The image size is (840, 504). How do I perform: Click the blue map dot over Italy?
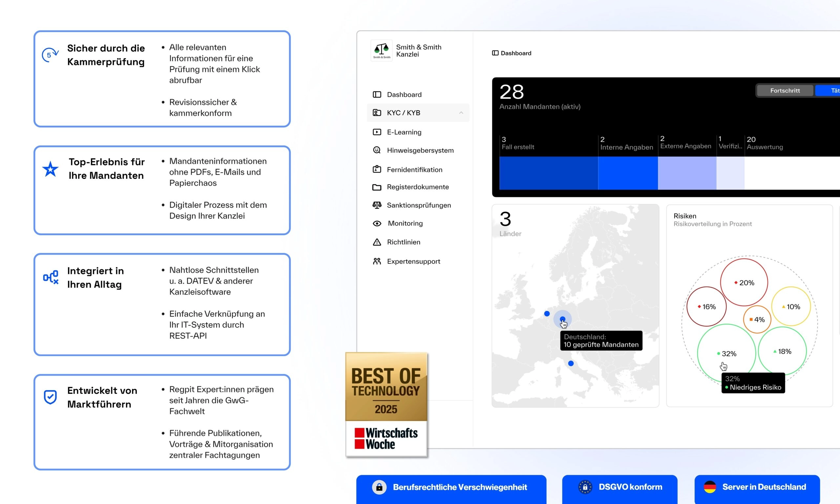pos(571,363)
